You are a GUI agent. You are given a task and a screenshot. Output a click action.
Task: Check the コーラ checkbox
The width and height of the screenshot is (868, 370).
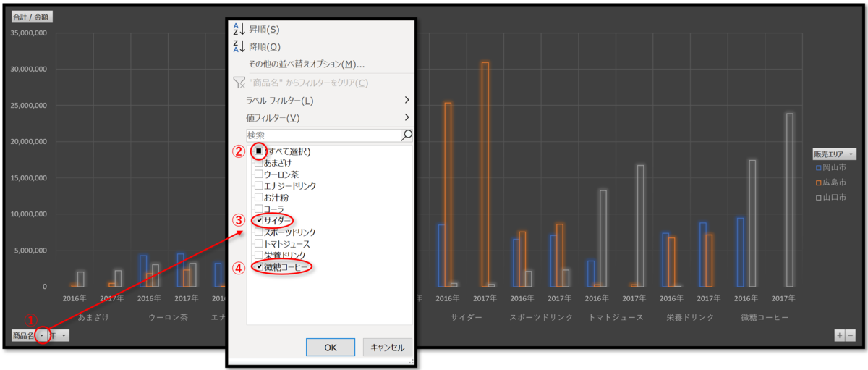point(258,209)
